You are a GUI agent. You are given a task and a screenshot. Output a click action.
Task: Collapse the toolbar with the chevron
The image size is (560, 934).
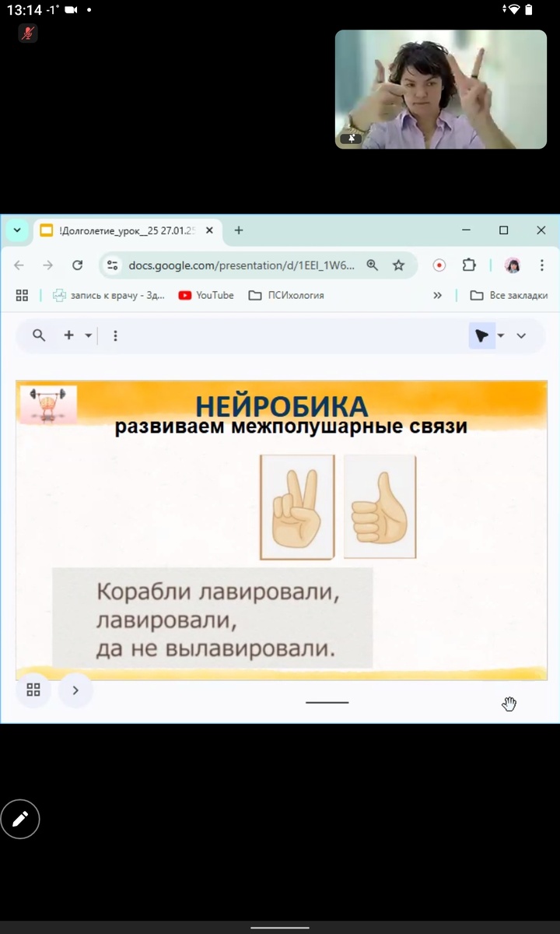(x=521, y=335)
